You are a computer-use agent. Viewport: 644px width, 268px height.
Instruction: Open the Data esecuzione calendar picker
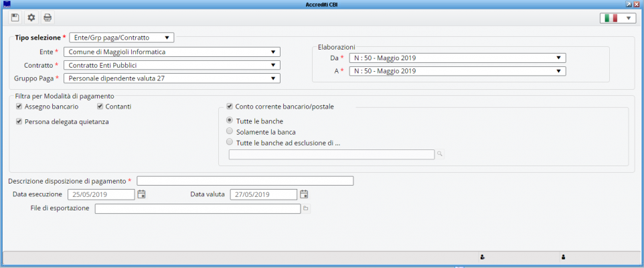[x=141, y=194]
